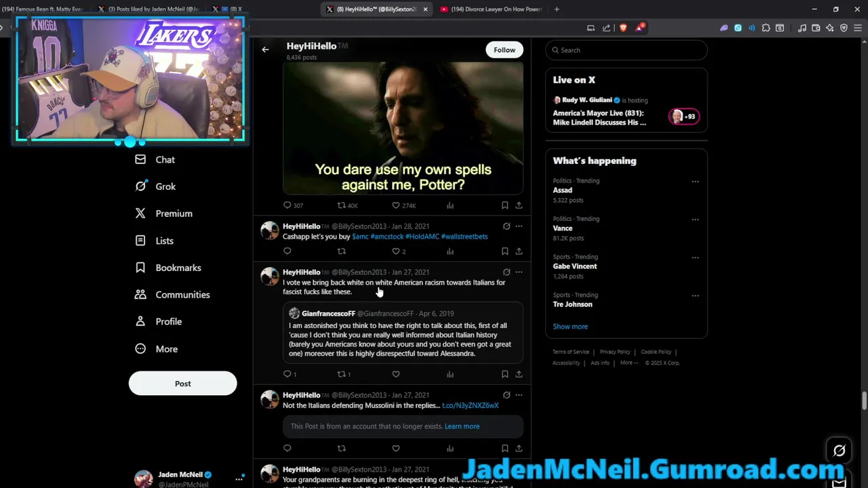Like the Snape GIF post with 274K
The image size is (868, 488).
click(396, 205)
